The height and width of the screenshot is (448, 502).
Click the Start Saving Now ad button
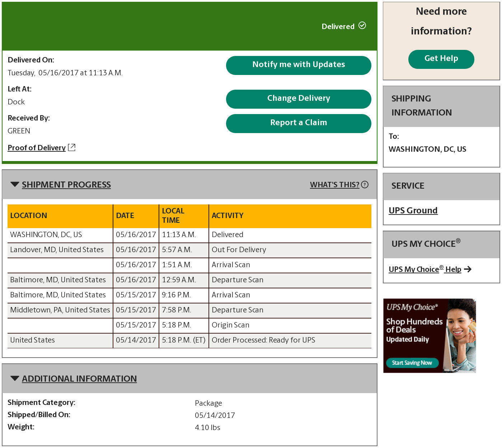pos(412,363)
